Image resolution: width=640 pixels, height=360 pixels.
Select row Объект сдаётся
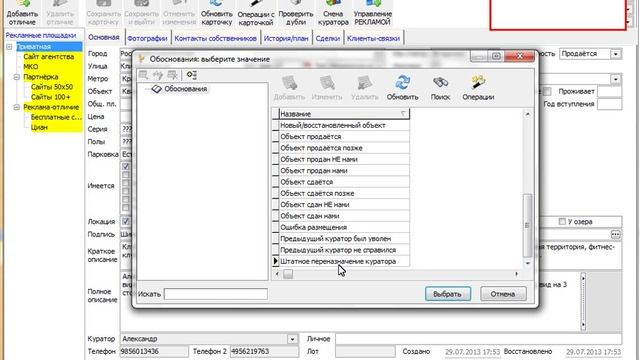tap(344, 182)
